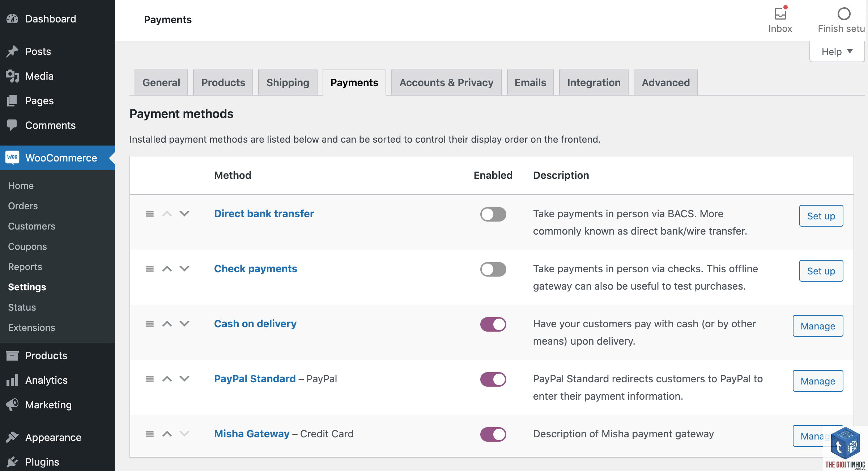Disable the Misha Gateway toggle

tap(493, 434)
